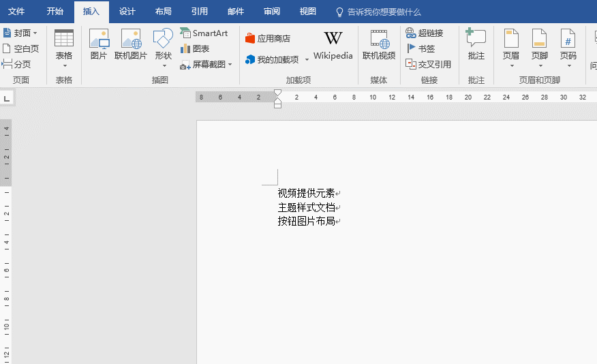Insert a 空白页 blank page

20,48
